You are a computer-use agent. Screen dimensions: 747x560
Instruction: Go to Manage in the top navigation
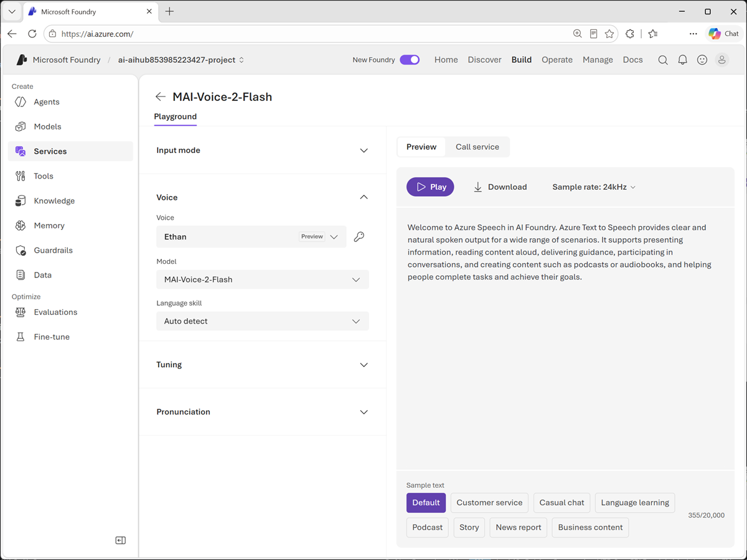tap(598, 60)
